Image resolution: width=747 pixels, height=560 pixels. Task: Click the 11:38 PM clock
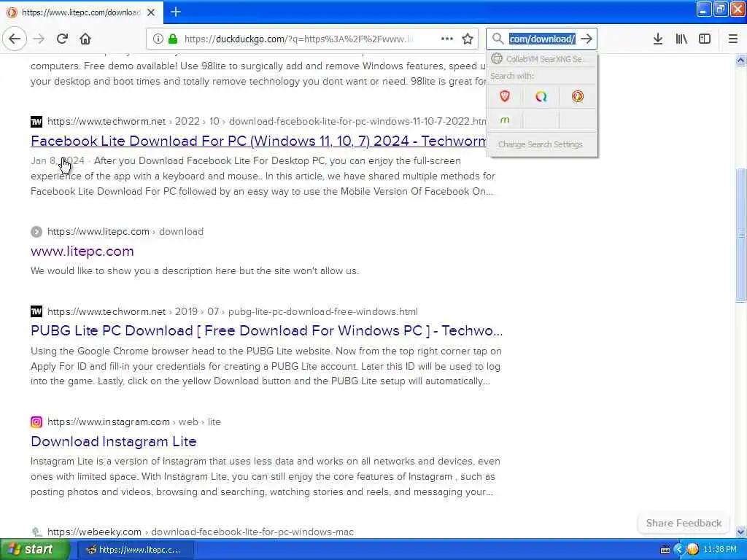(720, 550)
